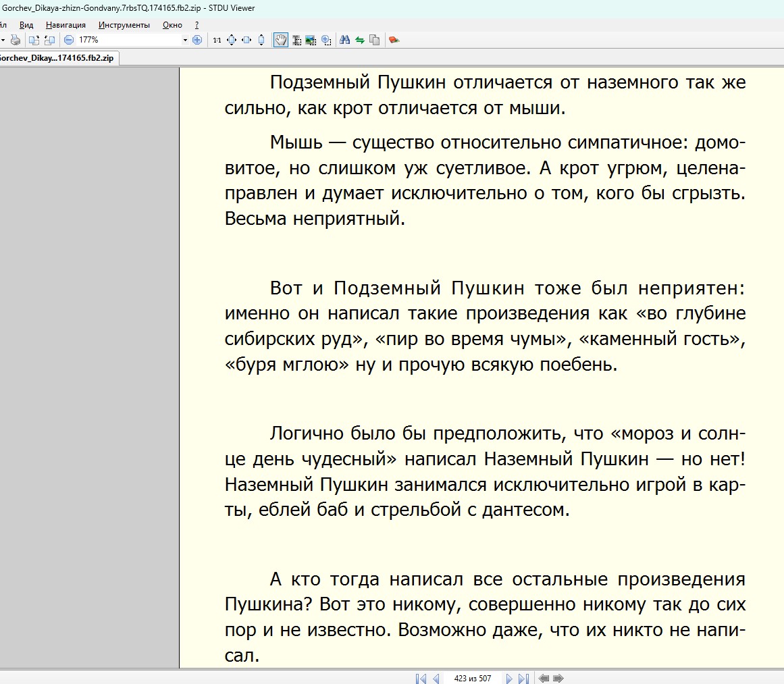Click the zoom out minus button

(x=69, y=40)
